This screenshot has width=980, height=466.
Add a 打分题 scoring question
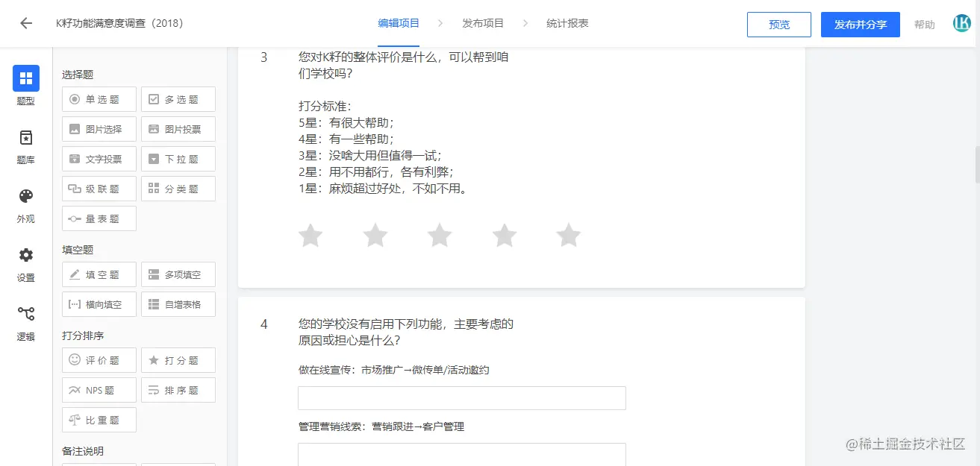[x=178, y=360]
